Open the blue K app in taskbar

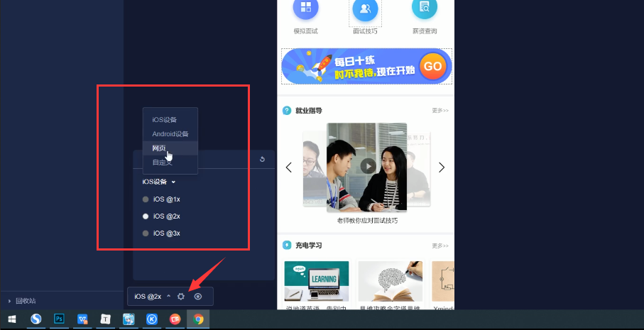(x=152, y=319)
